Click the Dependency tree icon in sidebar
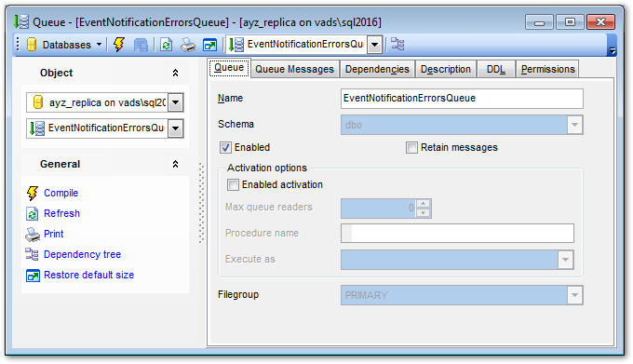Screen dimensions: 633x364 pos(32,254)
